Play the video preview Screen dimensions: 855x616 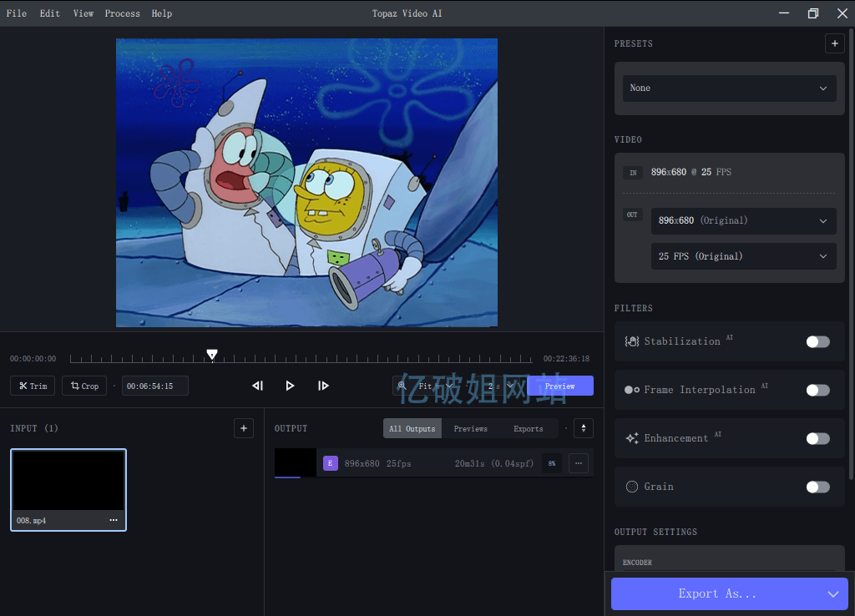click(x=290, y=386)
